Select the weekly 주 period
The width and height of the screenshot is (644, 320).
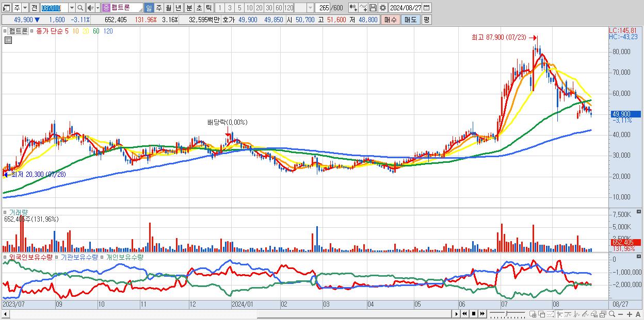[158, 8]
